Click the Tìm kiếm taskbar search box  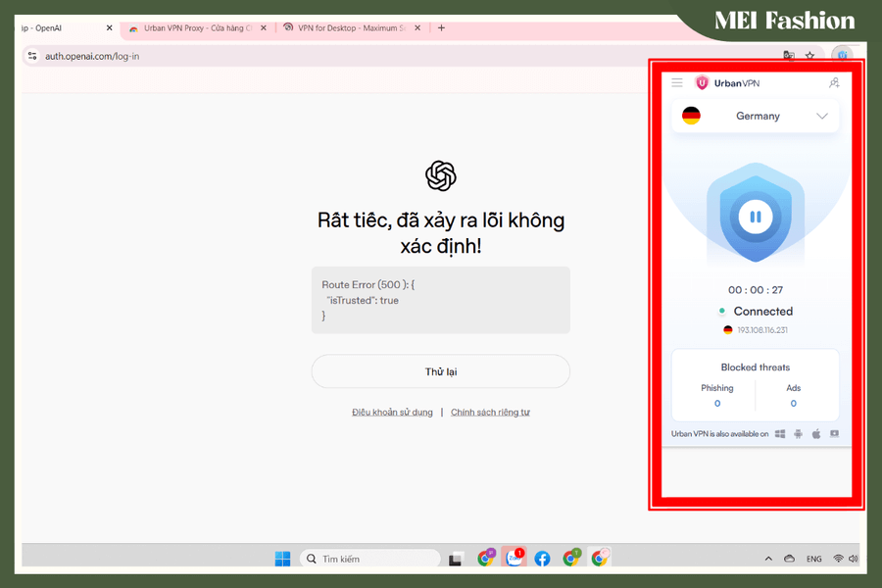pos(370,559)
